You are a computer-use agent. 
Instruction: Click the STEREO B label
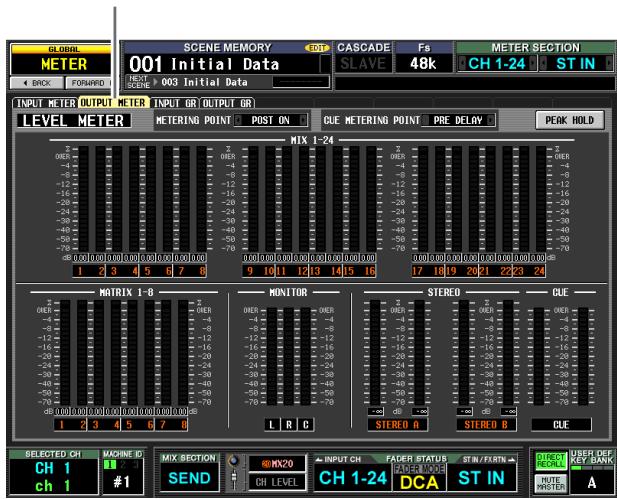click(486, 425)
